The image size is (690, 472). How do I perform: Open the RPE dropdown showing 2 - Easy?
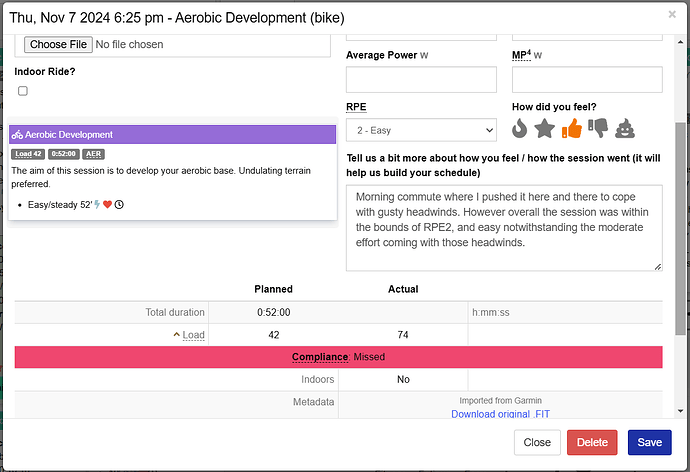[421, 130]
